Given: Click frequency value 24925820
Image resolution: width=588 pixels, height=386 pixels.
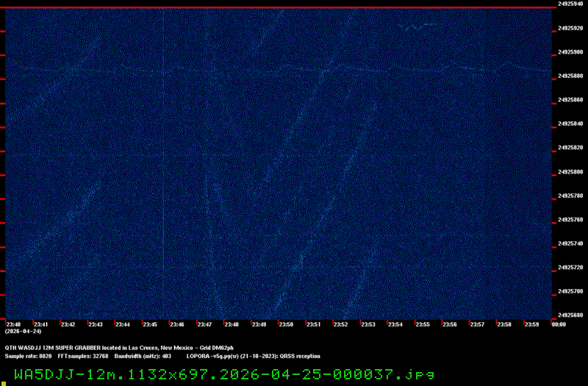Looking at the screenshot, I should coord(570,148).
